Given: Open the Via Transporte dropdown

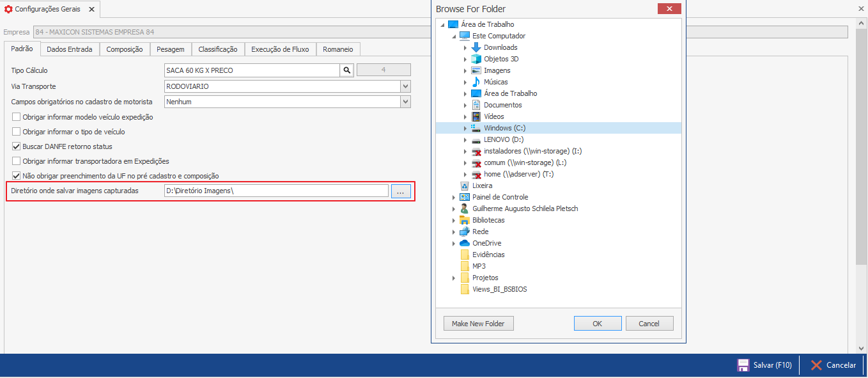Looking at the screenshot, I should coord(405,86).
